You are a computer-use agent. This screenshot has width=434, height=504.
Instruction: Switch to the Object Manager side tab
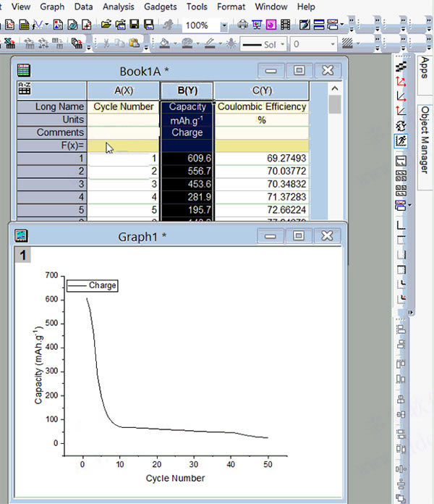click(425, 140)
